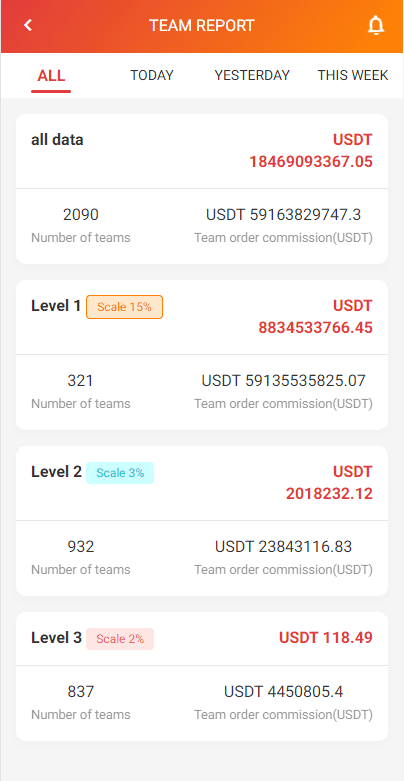Tap the Level 2 heading
This screenshot has width=404, height=781.
click(56, 472)
